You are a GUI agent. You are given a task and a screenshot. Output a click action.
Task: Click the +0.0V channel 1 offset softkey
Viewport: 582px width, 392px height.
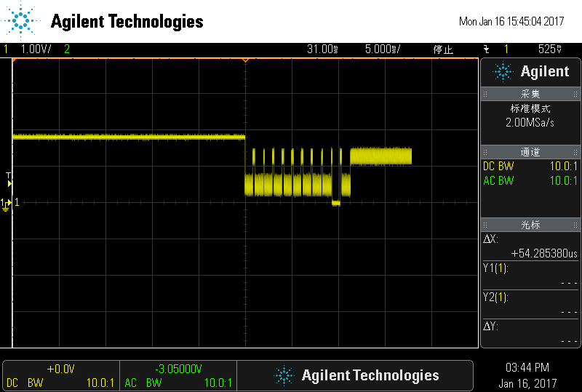[61, 376]
